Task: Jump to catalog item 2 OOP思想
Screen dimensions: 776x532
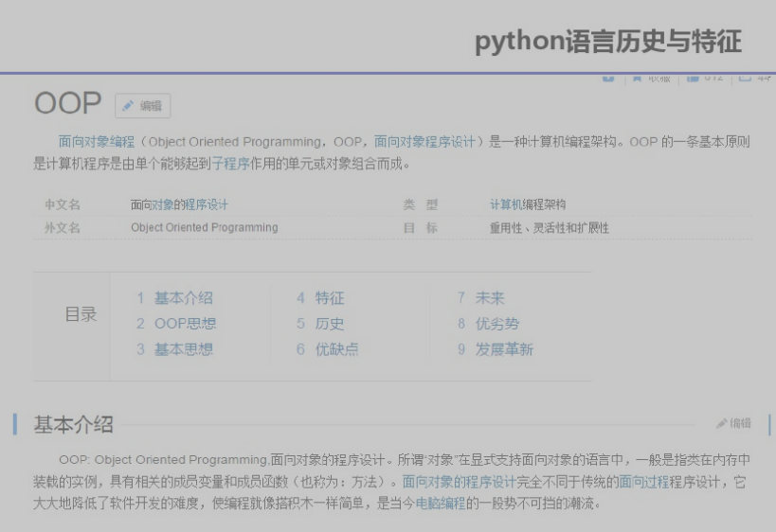Action: 176,324
